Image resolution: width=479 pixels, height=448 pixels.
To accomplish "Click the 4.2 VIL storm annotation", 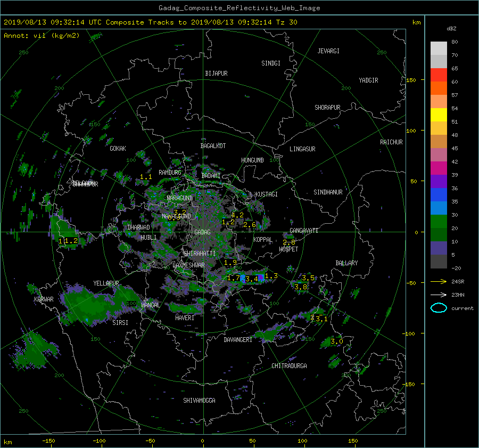I will pyautogui.click(x=237, y=215).
